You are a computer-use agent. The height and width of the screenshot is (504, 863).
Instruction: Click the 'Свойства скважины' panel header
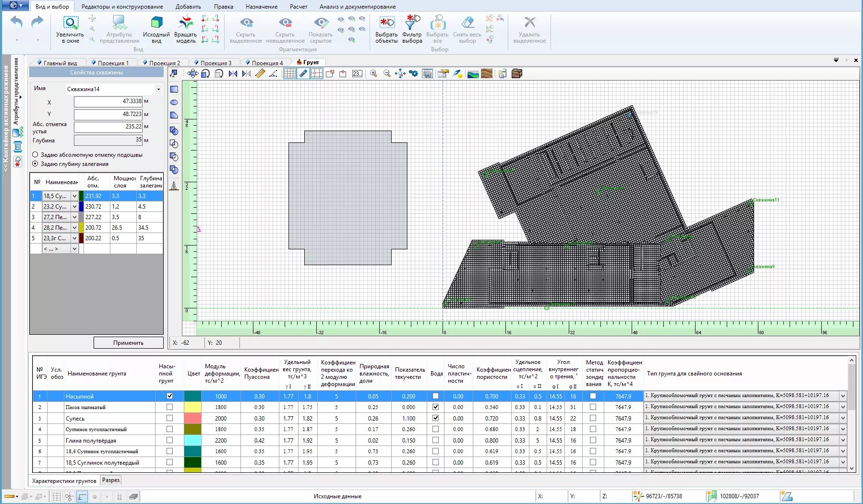pyautogui.click(x=96, y=72)
